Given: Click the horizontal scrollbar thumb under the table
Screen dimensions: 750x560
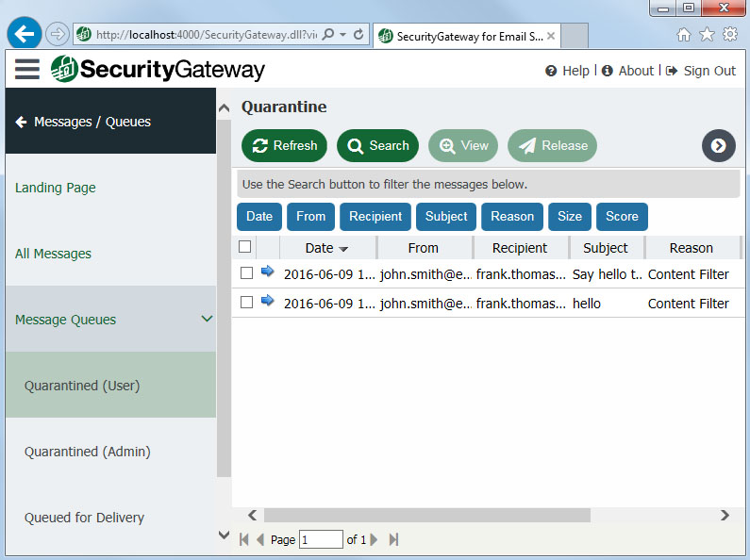Looking at the screenshot, I should [x=427, y=515].
